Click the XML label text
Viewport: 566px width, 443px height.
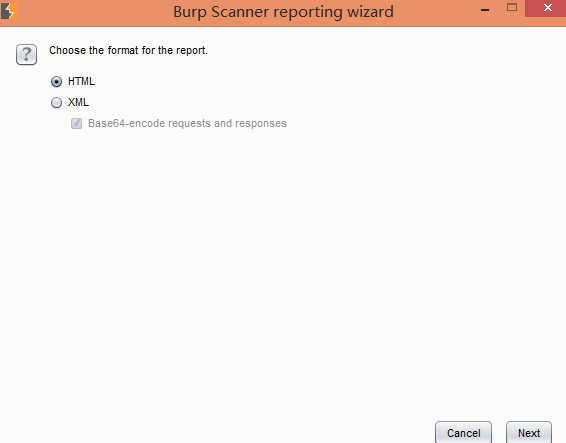coord(78,102)
